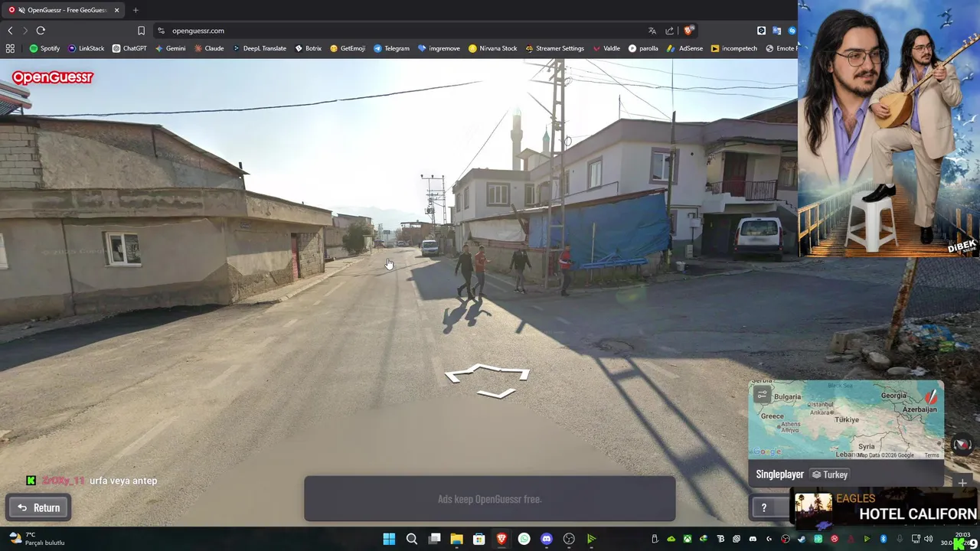This screenshot has height=551, width=980.
Task: Open the Streamer Settings bookmark
Action: point(555,48)
